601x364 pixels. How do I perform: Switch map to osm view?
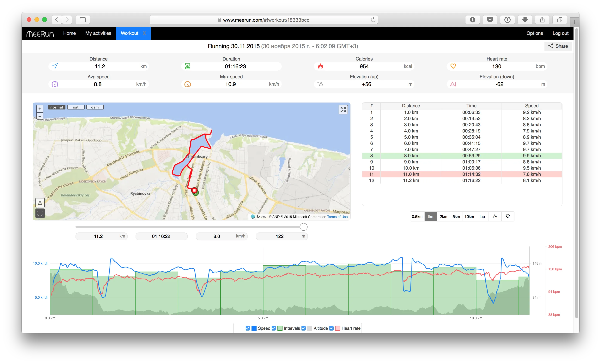point(95,107)
